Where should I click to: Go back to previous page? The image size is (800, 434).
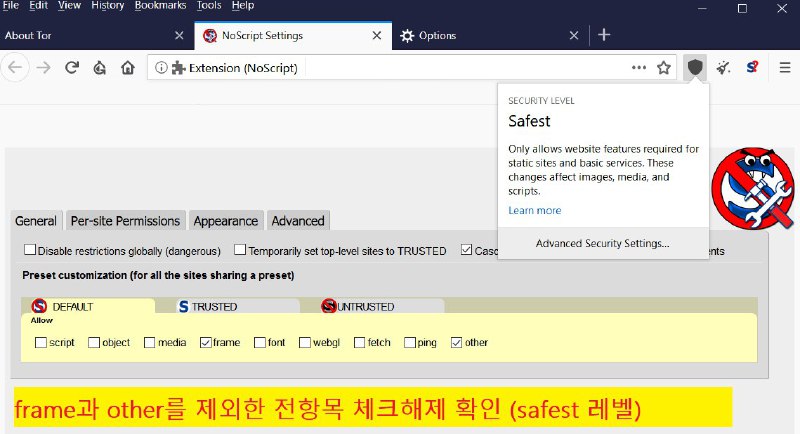[15, 67]
